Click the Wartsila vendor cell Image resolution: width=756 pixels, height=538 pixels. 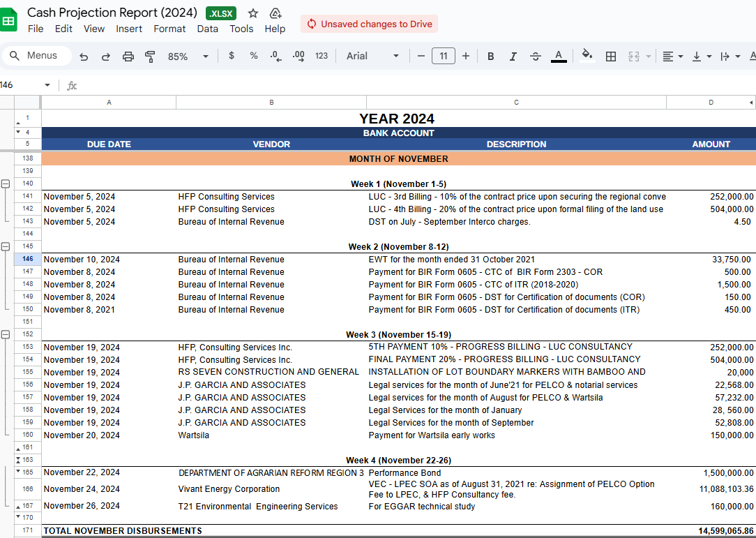click(x=271, y=435)
